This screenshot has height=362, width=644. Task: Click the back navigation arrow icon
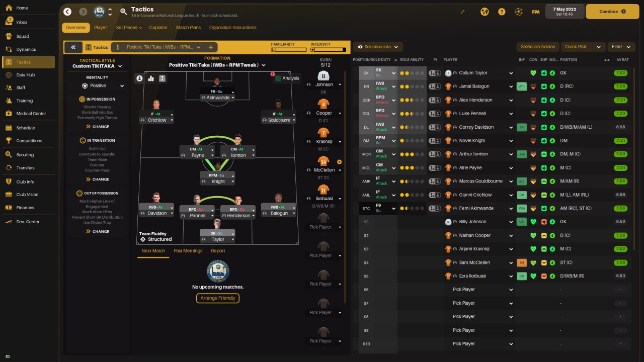coord(67,12)
